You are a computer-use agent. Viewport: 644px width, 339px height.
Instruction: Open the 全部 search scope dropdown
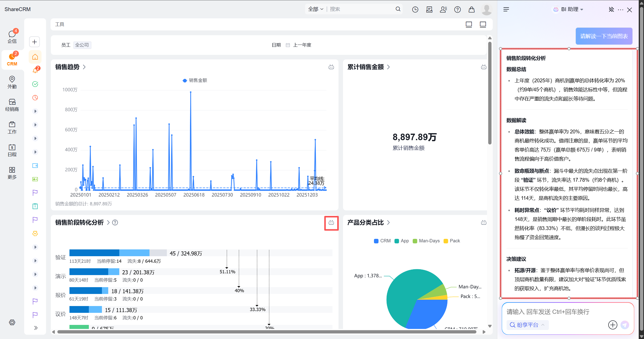point(315,9)
